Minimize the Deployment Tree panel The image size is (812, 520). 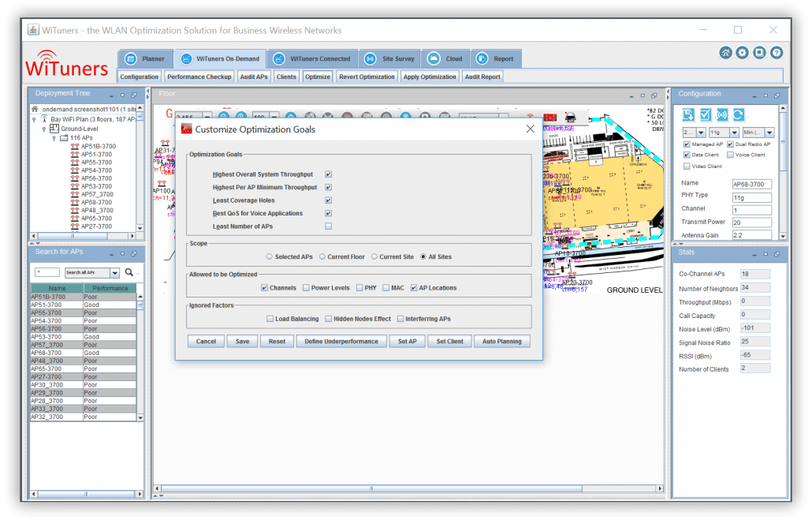point(111,95)
